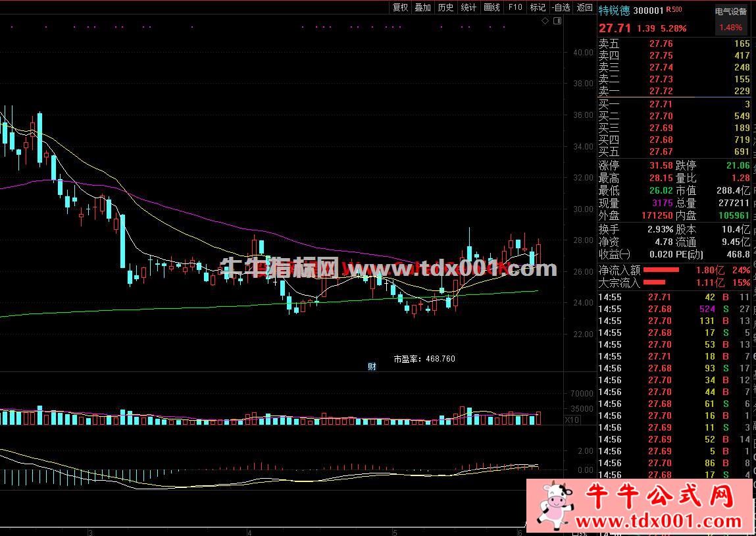
Task: Click the R500 badge next to stock code
Action: coord(674,10)
